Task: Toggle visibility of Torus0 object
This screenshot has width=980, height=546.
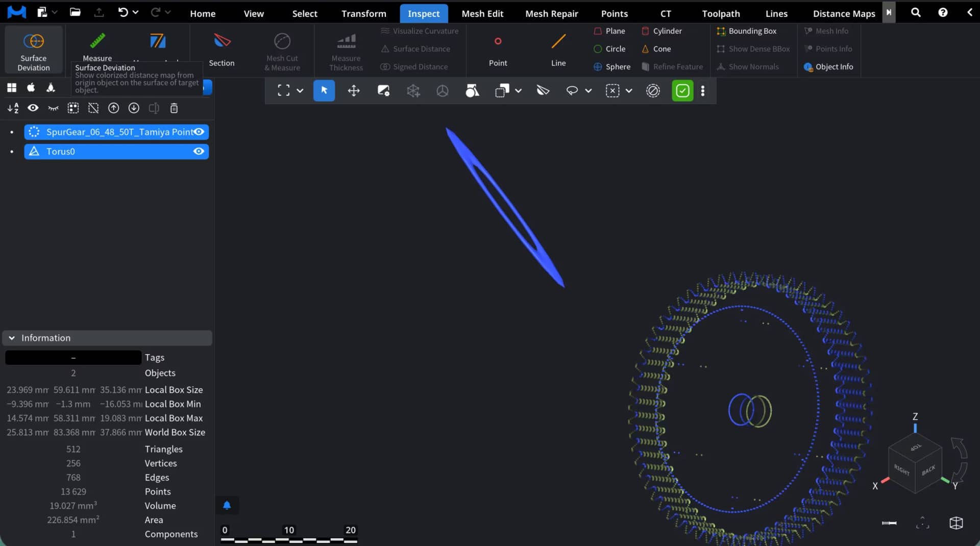Action: pyautogui.click(x=199, y=152)
